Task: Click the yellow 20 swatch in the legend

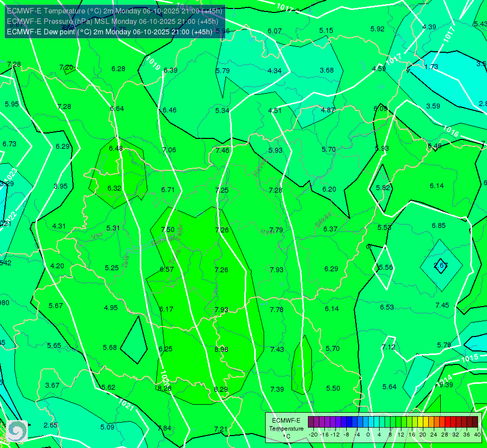Action: [x=420, y=422]
